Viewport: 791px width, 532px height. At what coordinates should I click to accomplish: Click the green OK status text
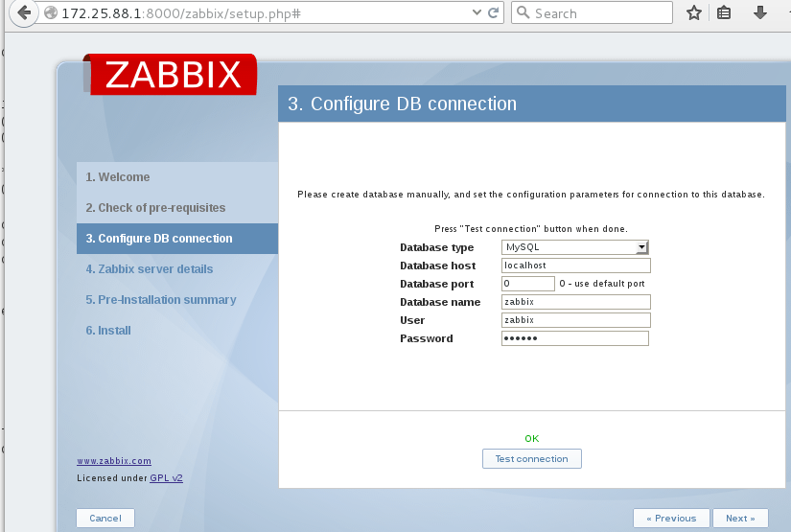(532, 439)
